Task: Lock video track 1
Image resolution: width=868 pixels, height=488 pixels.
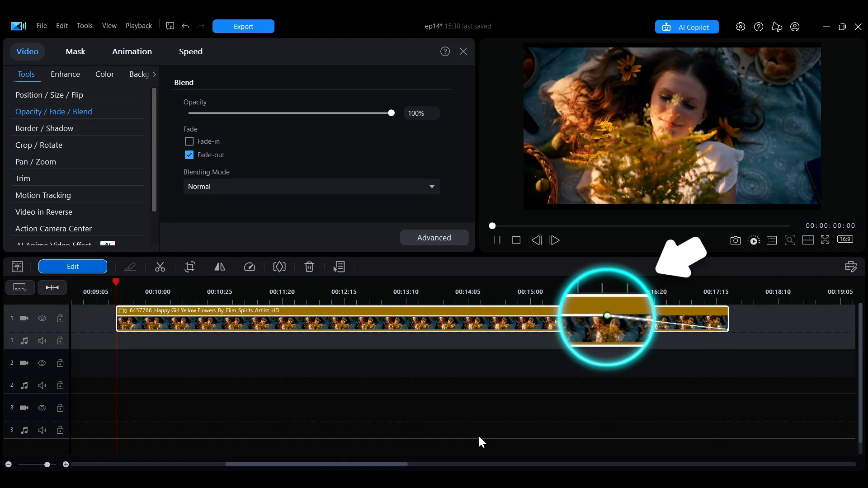Action: point(60,319)
